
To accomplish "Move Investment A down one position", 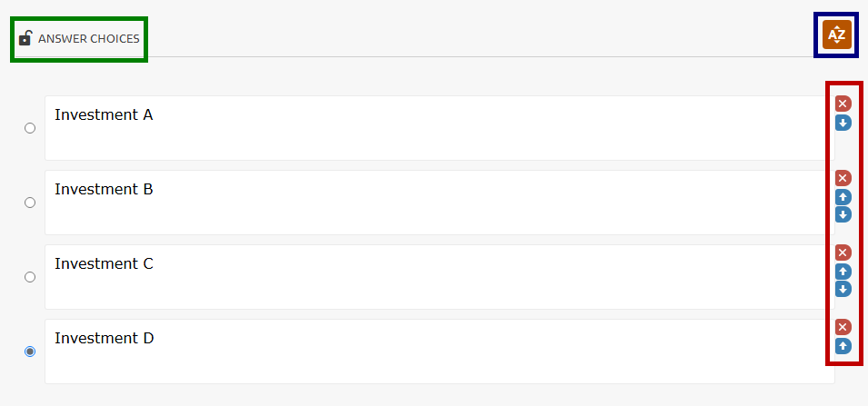I will [x=843, y=123].
